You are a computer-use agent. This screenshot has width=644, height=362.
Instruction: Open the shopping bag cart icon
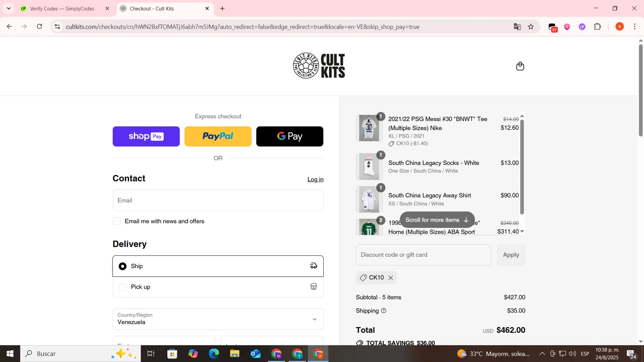(x=520, y=66)
